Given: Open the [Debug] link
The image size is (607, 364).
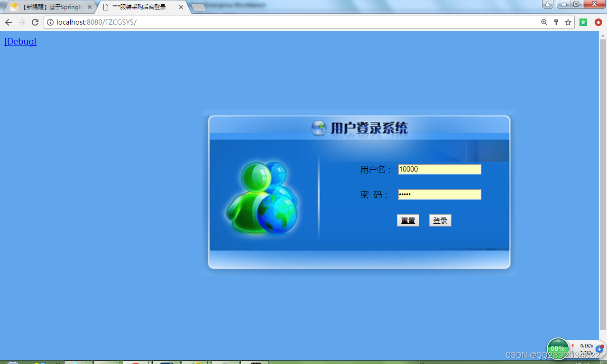Looking at the screenshot, I should pos(20,41).
